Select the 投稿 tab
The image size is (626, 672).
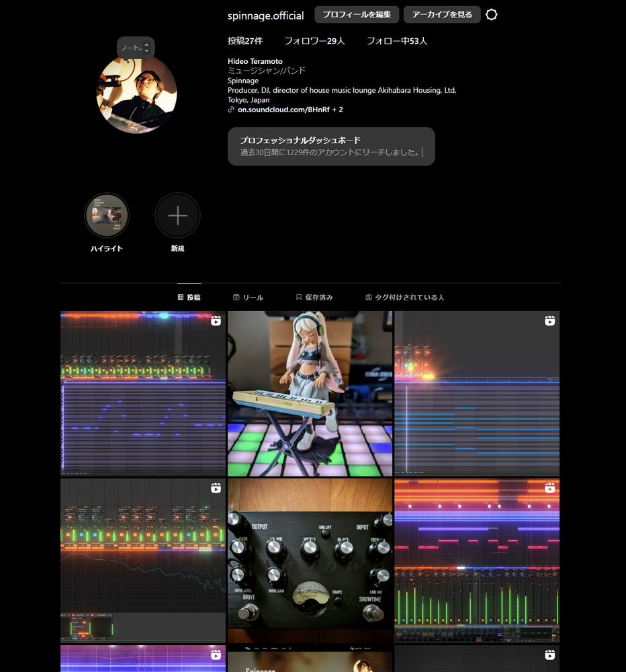pos(189,298)
